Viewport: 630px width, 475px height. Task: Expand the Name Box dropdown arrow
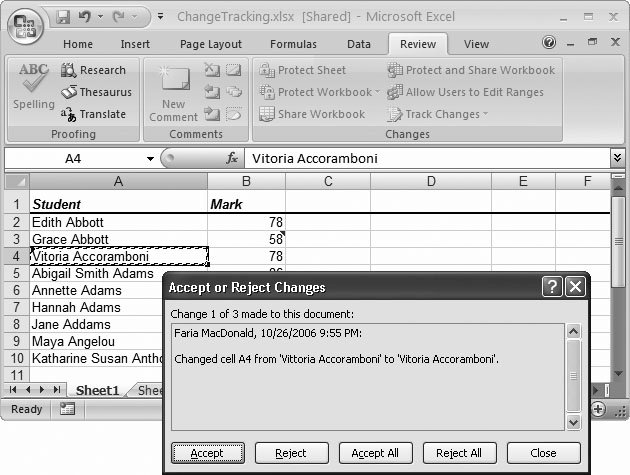[x=151, y=158]
